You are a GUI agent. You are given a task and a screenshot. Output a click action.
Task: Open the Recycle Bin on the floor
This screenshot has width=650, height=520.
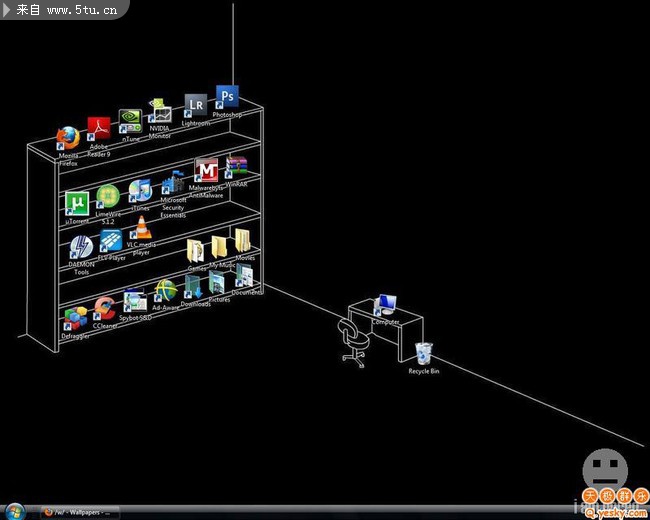click(x=424, y=354)
